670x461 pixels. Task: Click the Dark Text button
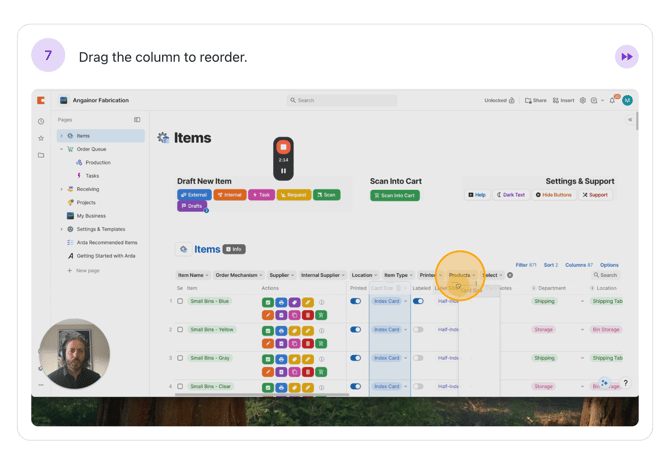pyautogui.click(x=511, y=195)
